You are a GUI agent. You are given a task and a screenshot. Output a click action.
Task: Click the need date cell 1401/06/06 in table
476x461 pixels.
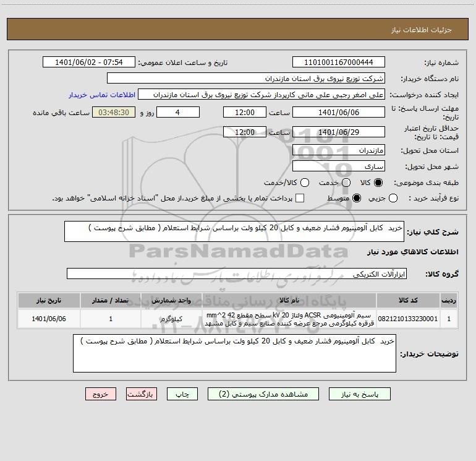(49, 319)
